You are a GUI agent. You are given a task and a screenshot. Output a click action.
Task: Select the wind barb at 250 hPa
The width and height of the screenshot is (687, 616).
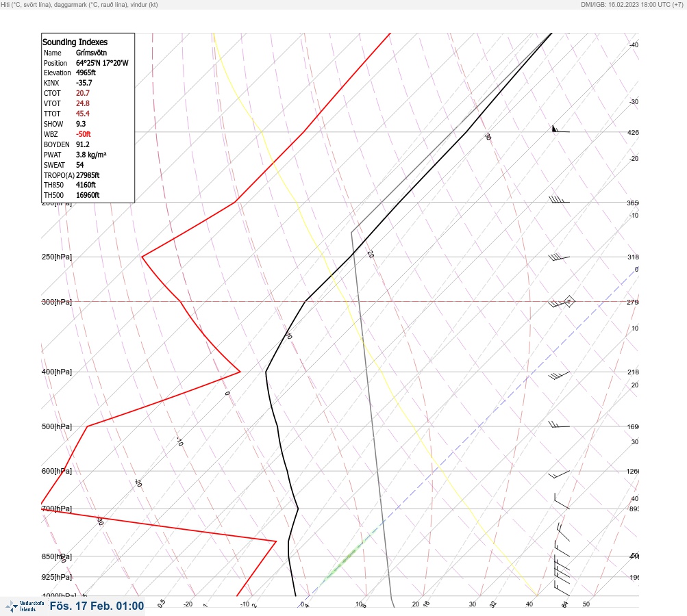pos(559,257)
